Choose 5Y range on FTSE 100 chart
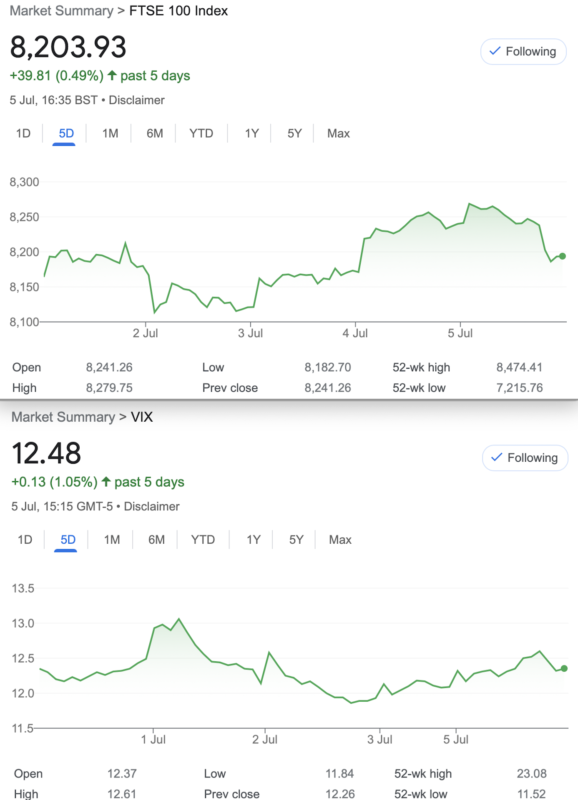The width and height of the screenshot is (578, 800). tap(294, 134)
